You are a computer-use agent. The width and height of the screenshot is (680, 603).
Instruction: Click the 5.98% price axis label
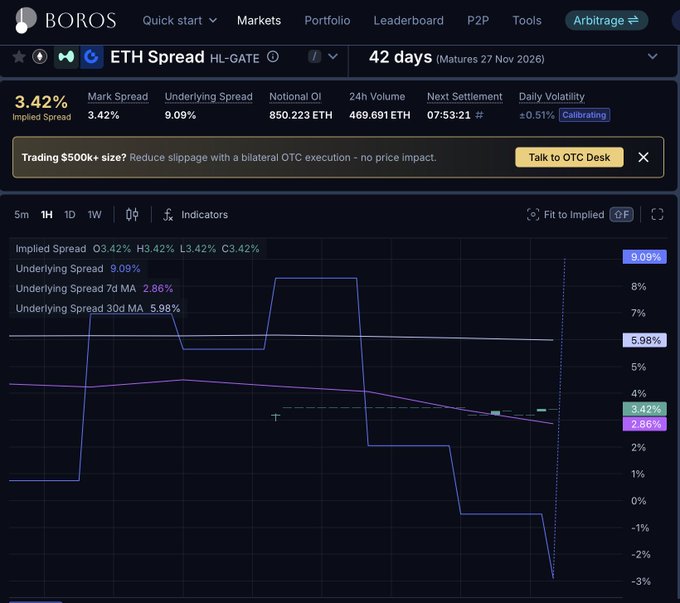pyautogui.click(x=645, y=340)
